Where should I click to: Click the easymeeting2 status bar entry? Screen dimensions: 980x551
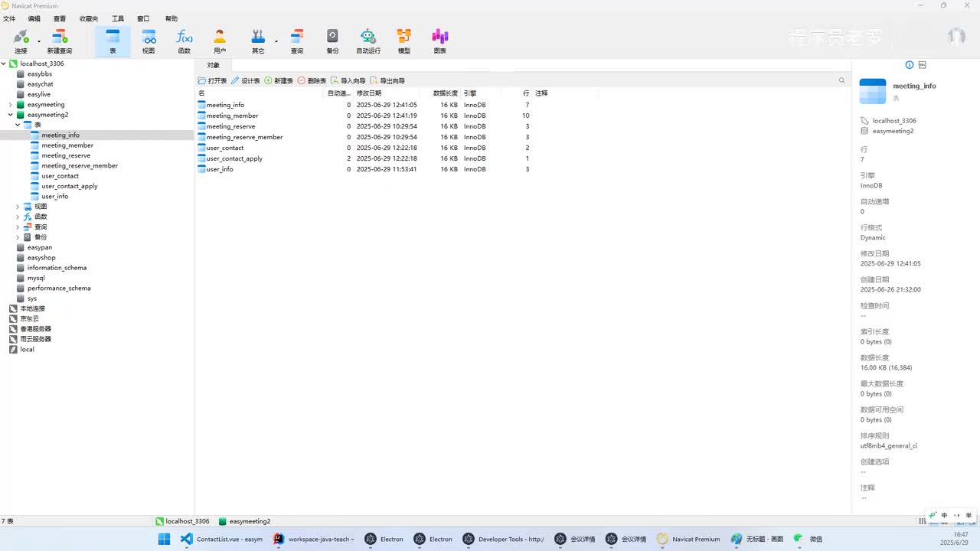pyautogui.click(x=244, y=521)
